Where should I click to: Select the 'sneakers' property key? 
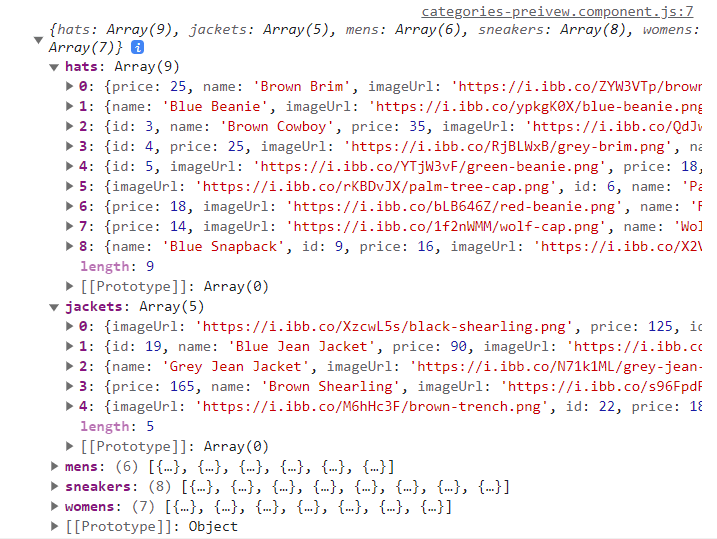98,486
